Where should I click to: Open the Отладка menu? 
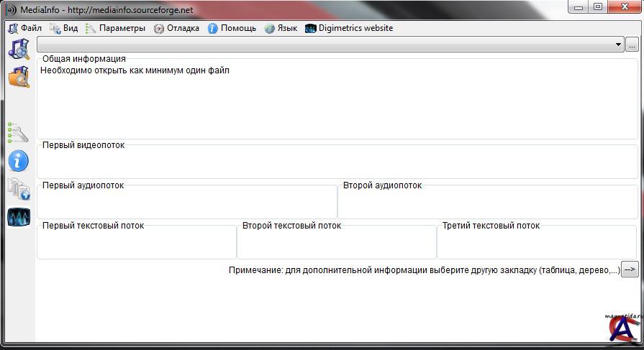point(176,29)
